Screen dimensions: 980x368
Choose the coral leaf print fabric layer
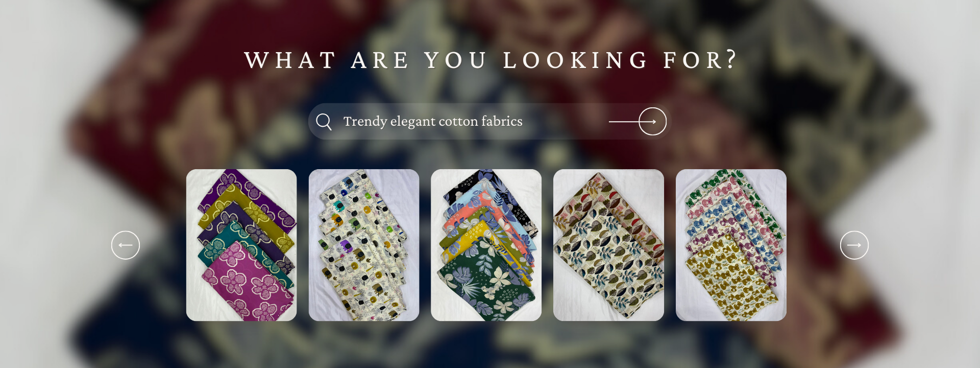pyautogui.click(x=457, y=221)
